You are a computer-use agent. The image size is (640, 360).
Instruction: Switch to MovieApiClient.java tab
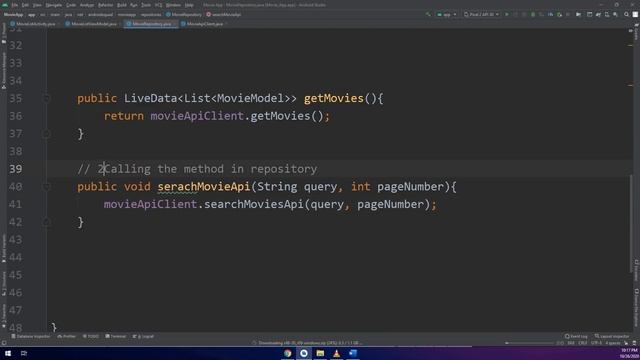[203, 24]
